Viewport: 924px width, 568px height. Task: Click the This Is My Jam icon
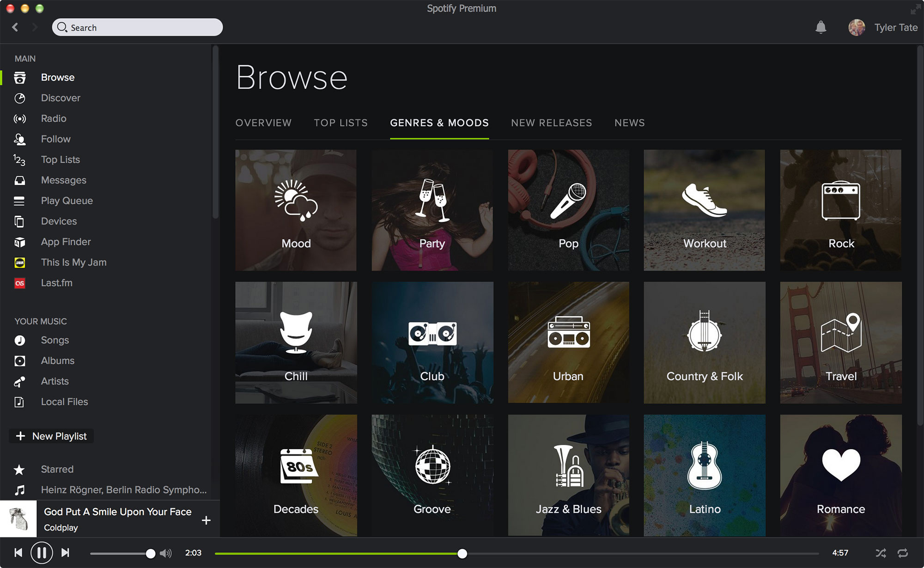coord(19,262)
